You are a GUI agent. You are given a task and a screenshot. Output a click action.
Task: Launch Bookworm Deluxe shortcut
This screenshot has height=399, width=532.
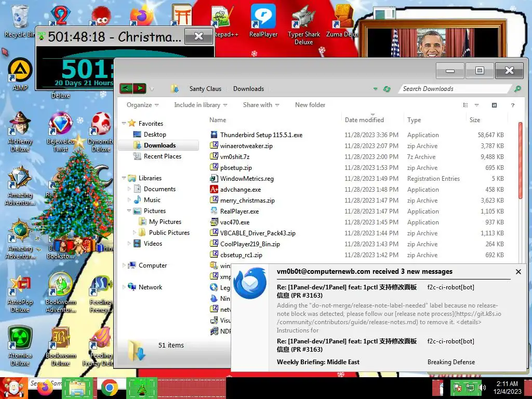pyautogui.click(x=60, y=346)
